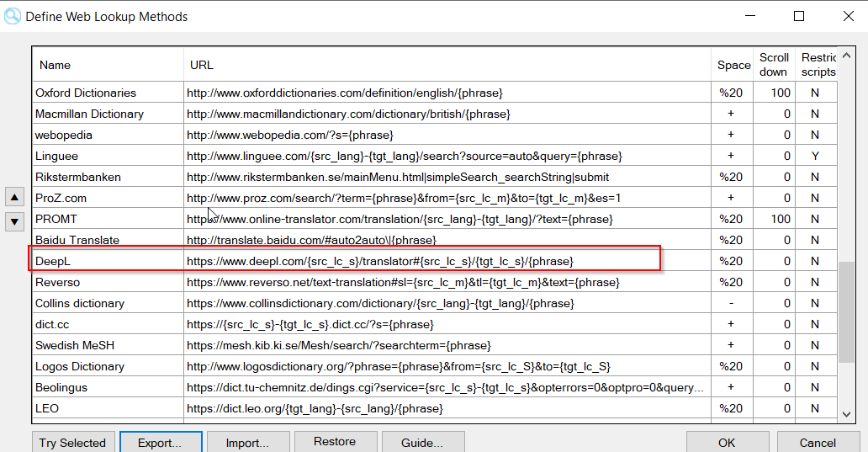
Task: Click the translate.baidu.com URL cell
Action: point(447,240)
